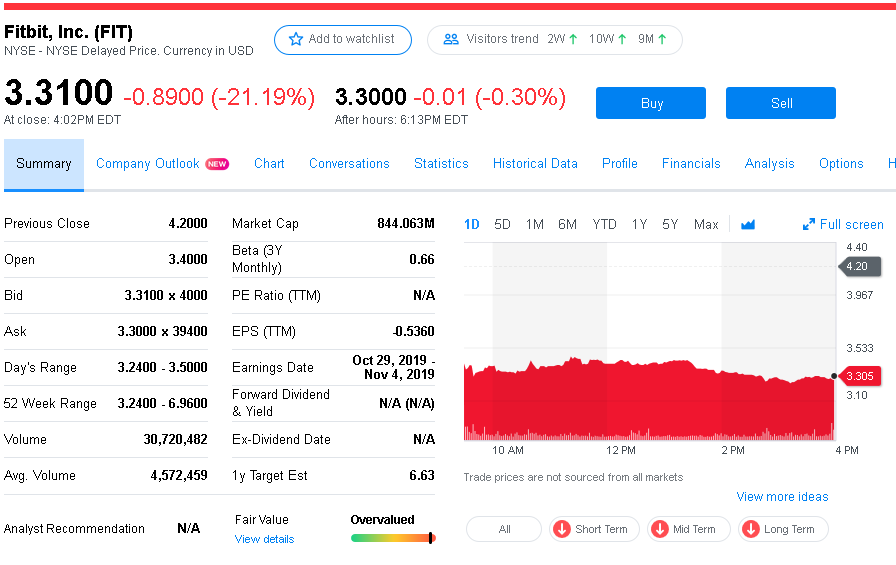
Task: Select the 5D chart range
Action: tap(502, 225)
